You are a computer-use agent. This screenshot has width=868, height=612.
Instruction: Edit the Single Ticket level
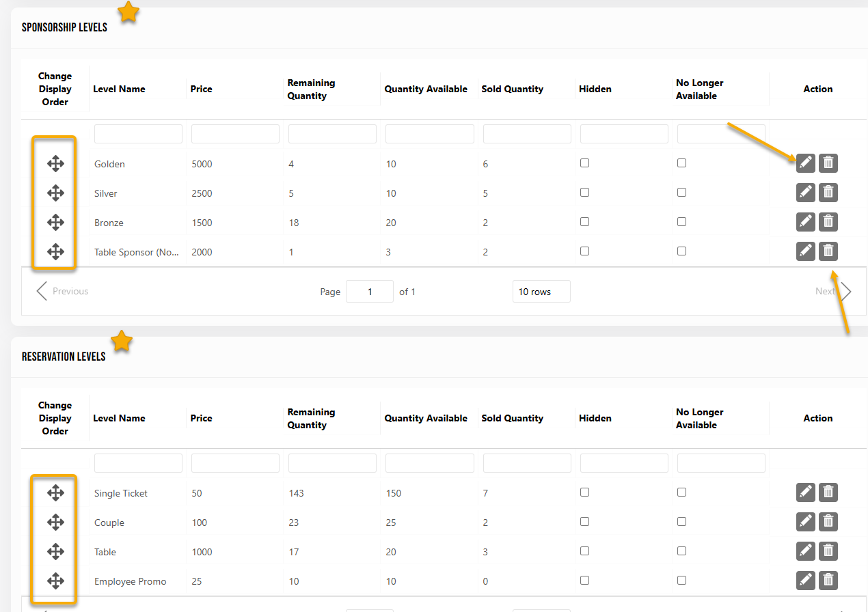pos(806,492)
